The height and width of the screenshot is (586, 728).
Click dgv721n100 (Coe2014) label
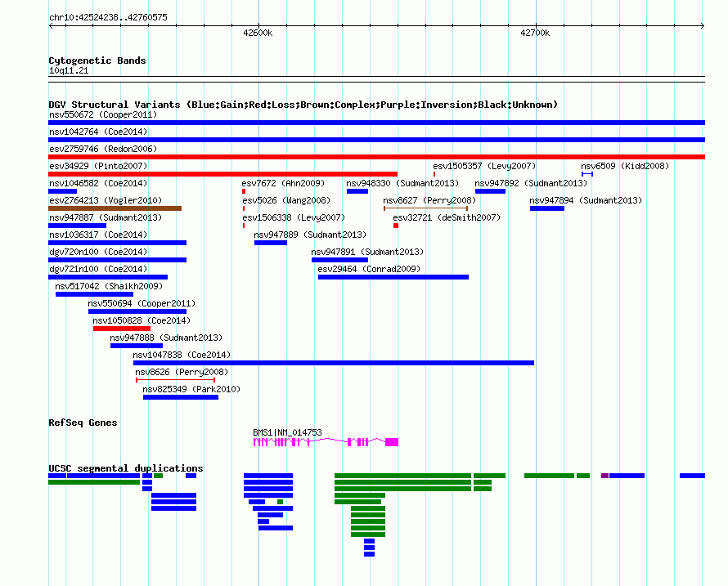98,269
